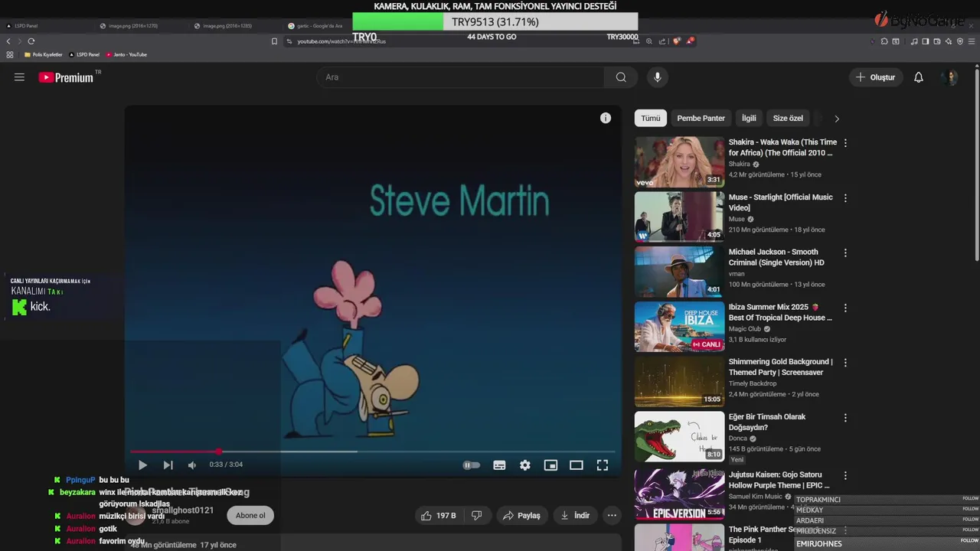Click the Oluştur create button

[x=876, y=77]
